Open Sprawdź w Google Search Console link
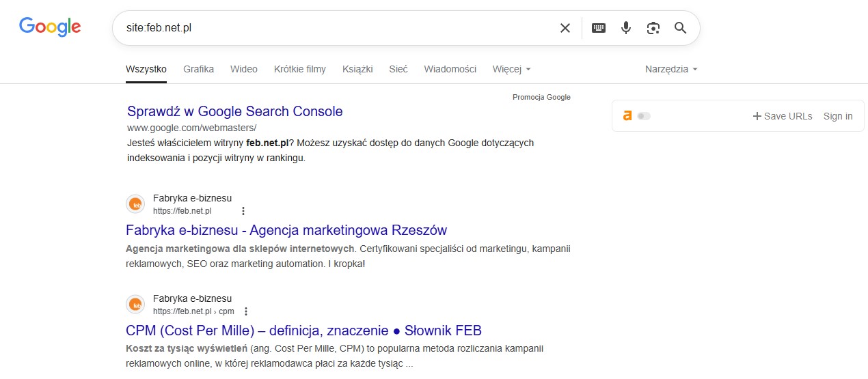This screenshot has height=379, width=868. [235, 111]
